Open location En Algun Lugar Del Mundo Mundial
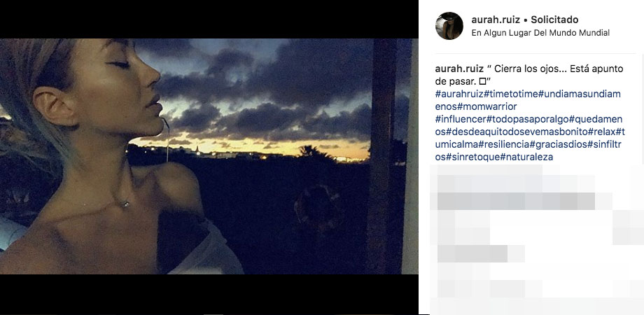The image size is (644, 315). 540,33
